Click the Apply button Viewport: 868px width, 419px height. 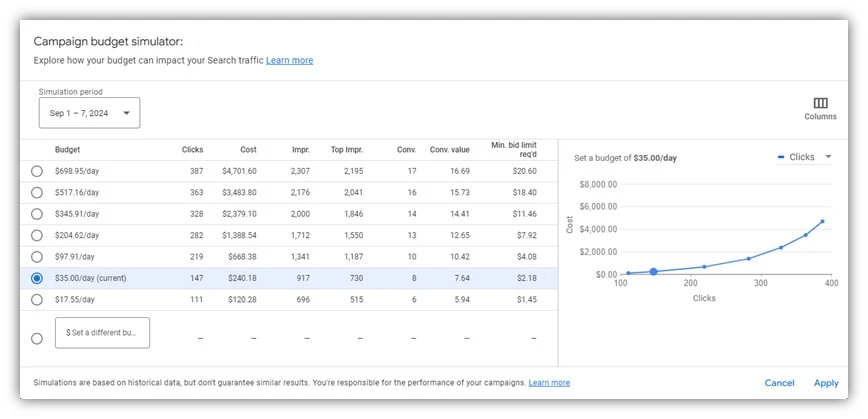tap(826, 383)
